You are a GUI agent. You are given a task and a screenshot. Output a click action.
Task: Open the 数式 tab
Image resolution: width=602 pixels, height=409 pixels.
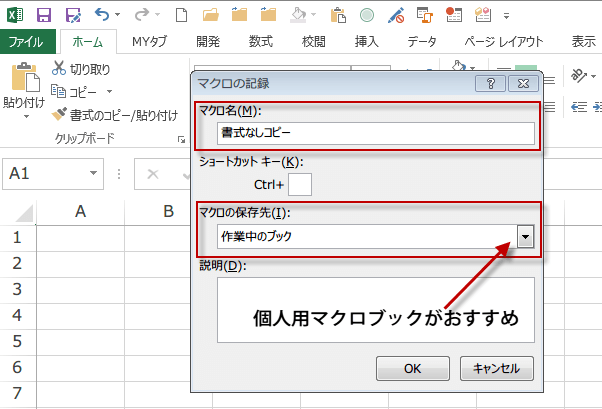261,41
